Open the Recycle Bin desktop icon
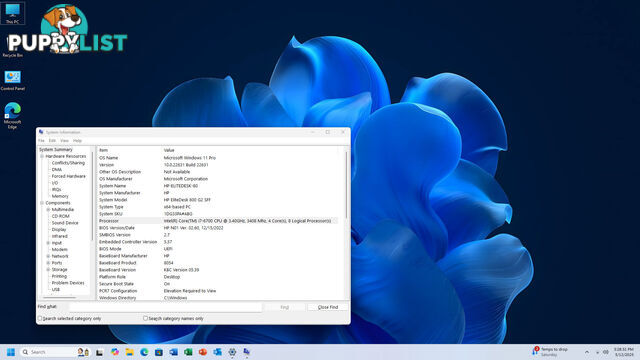 [x=13, y=46]
